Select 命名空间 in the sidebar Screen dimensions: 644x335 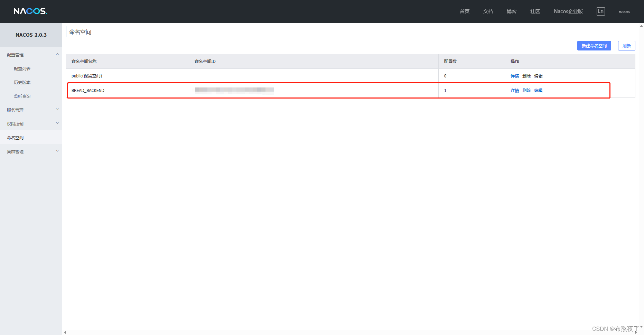[16, 138]
